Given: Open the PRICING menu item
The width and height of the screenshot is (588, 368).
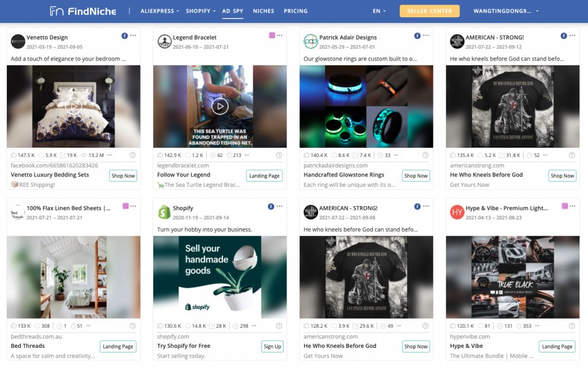Looking at the screenshot, I should click(x=296, y=11).
